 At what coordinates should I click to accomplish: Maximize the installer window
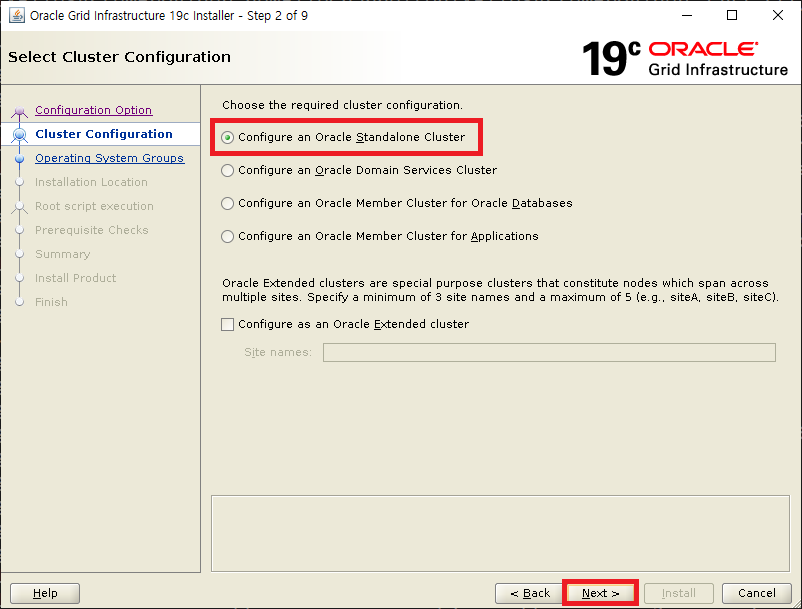point(732,15)
